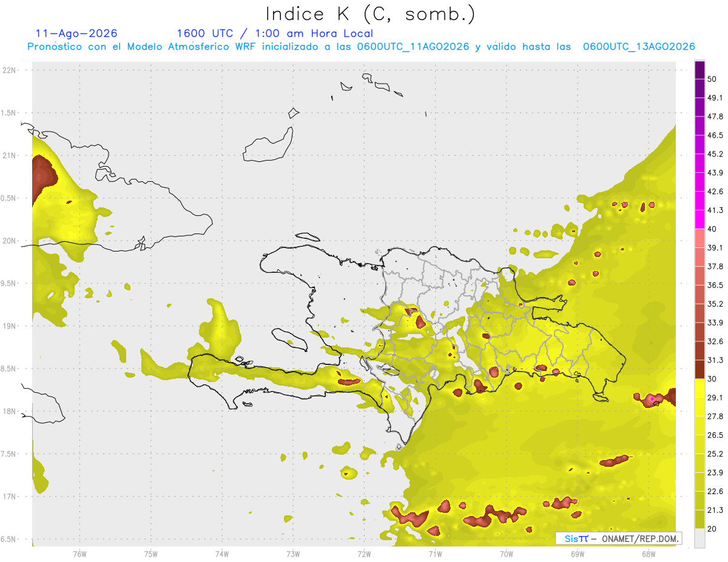
Task: Click the colorbar value label 22.6
Action: (715, 492)
